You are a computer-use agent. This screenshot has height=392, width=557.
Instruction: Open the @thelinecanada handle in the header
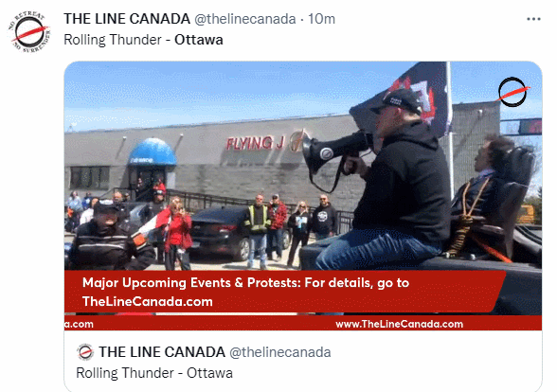point(245,19)
